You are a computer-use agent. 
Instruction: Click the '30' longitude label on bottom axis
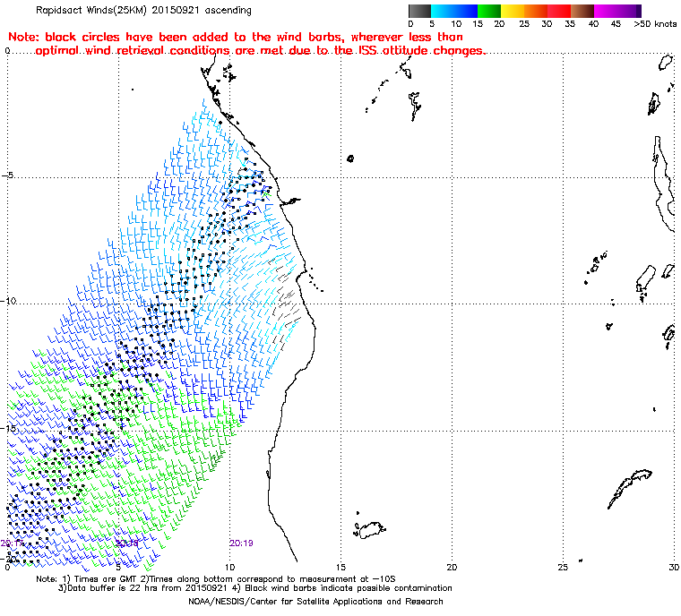tap(674, 567)
